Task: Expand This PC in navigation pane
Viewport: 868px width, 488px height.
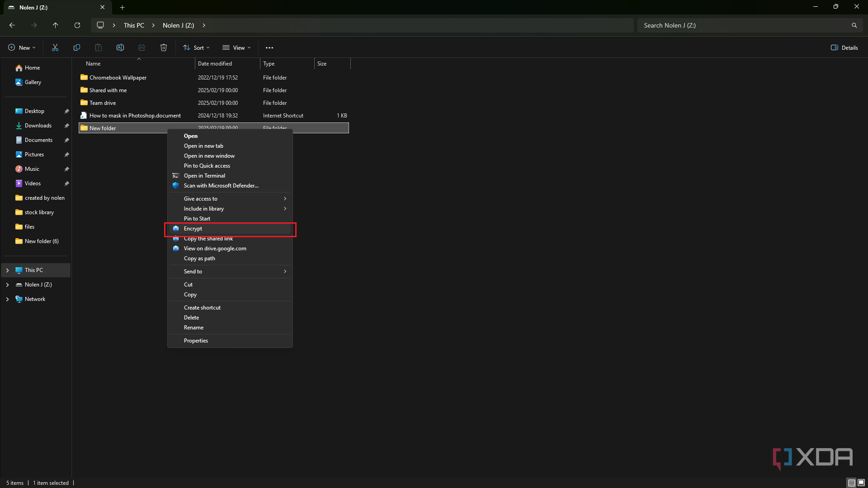Action: tap(7, 270)
